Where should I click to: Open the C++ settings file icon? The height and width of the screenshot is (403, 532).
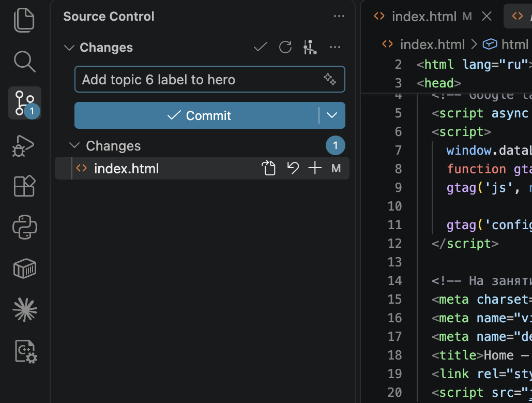26,352
